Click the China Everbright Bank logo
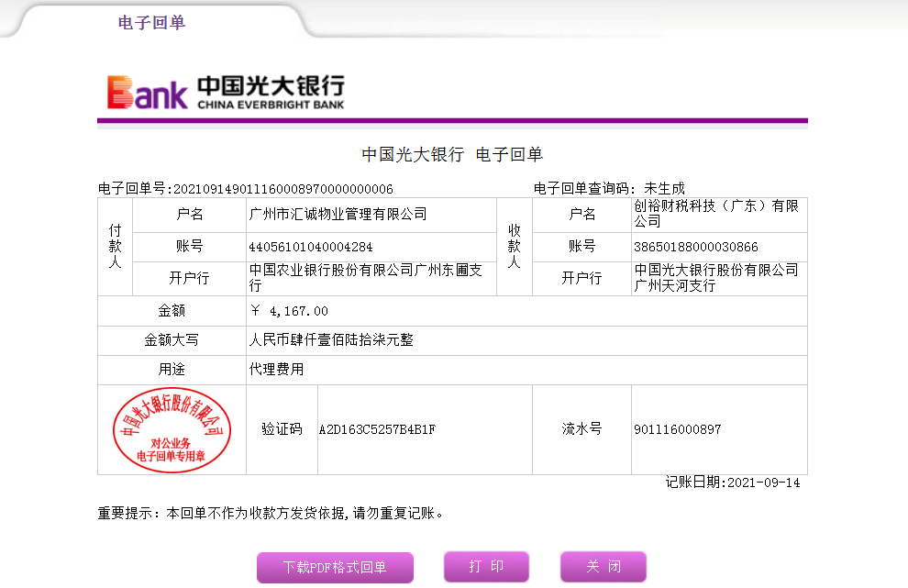The height and width of the screenshot is (588, 908). click(226, 92)
